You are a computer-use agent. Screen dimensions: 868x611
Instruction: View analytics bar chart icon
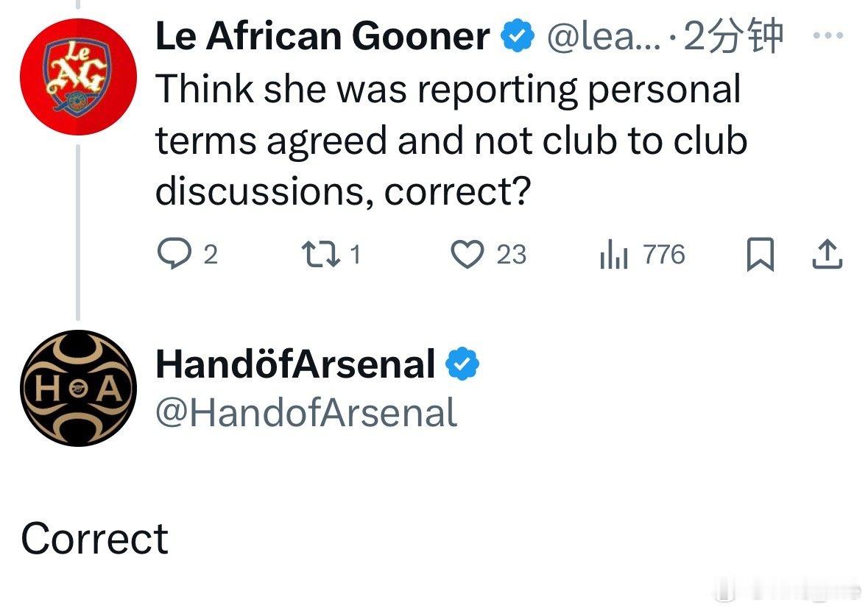coord(613,255)
